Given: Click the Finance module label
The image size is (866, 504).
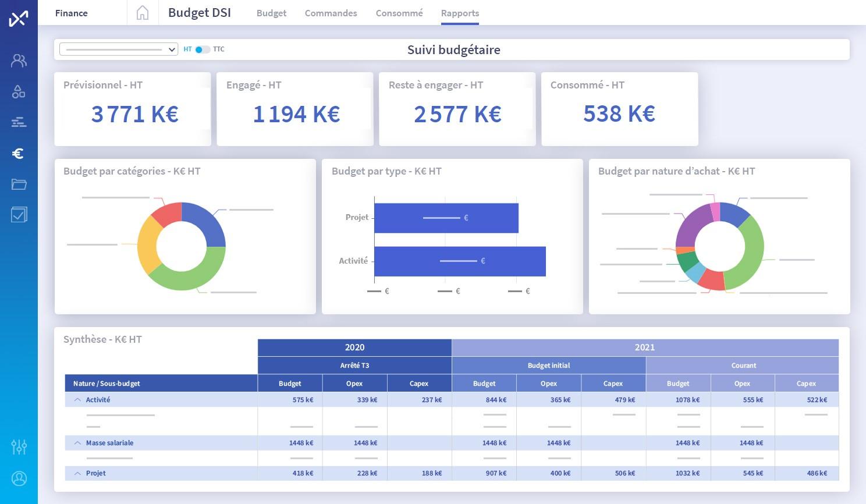Looking at the screenshot, I should 72,13.
